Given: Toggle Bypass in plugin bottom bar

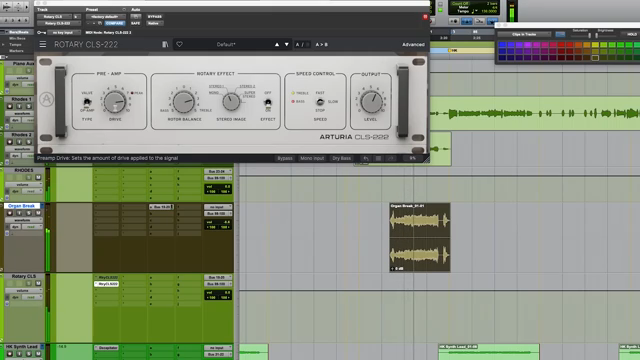Looking at the screenshot, I should tap(284, 158).
